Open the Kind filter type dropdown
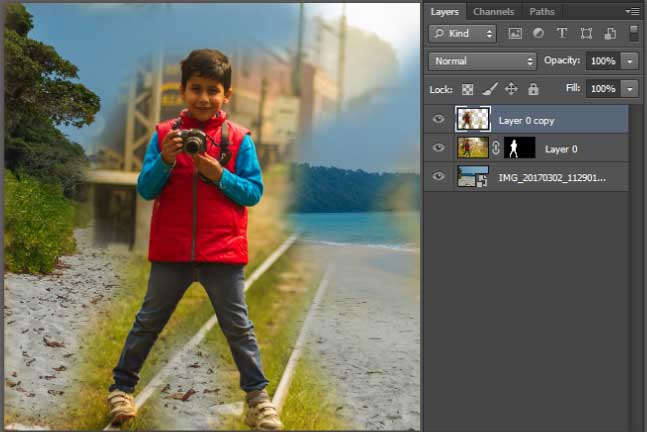Image resolution: width=647 pixels, height=432 pixels. click(x=462, y=33)
